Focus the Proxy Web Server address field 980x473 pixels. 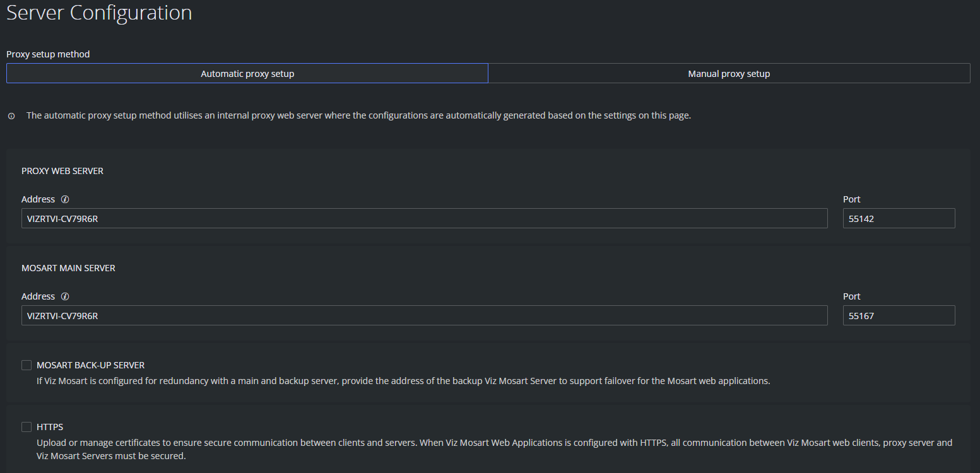point(424,219)
